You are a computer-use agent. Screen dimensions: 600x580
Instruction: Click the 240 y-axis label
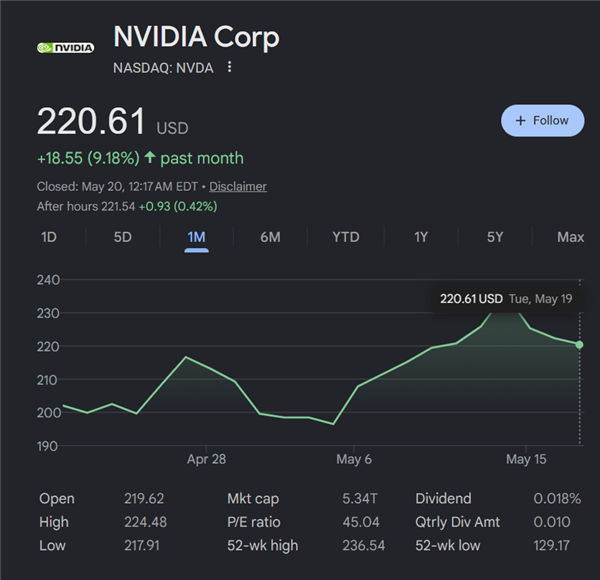point(48,280)
